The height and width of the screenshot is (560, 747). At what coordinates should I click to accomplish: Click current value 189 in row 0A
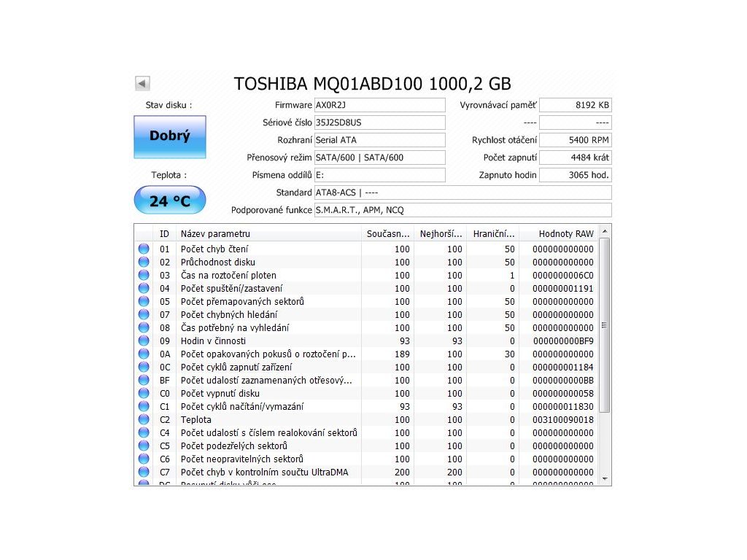click(402, 354)
